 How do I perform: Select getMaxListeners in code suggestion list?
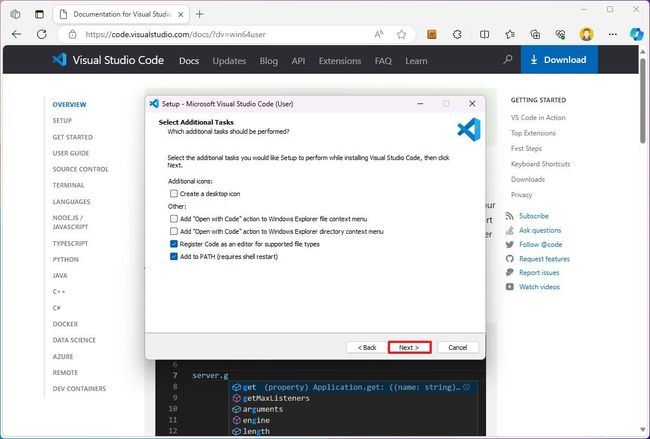coord(276,398)
